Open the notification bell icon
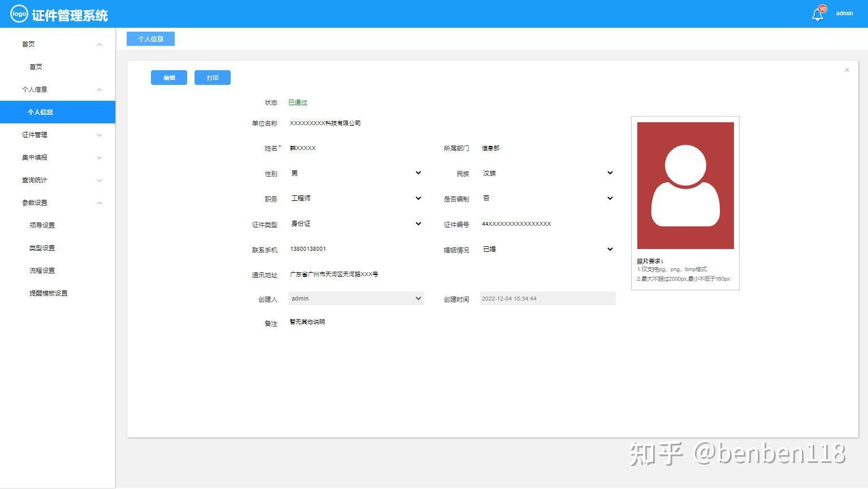 coord(817,15)
